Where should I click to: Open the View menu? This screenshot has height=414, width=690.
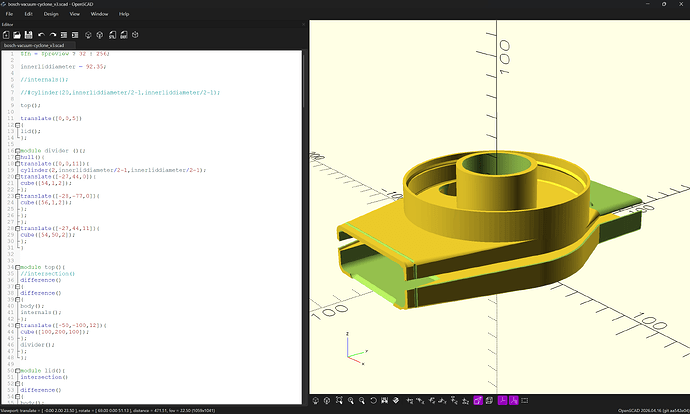75,14
